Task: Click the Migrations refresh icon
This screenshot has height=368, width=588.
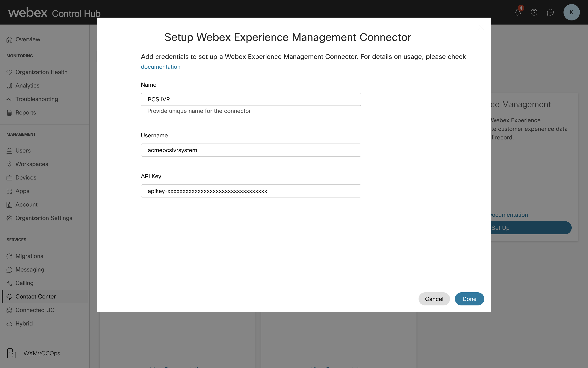Action: [9, 256]
